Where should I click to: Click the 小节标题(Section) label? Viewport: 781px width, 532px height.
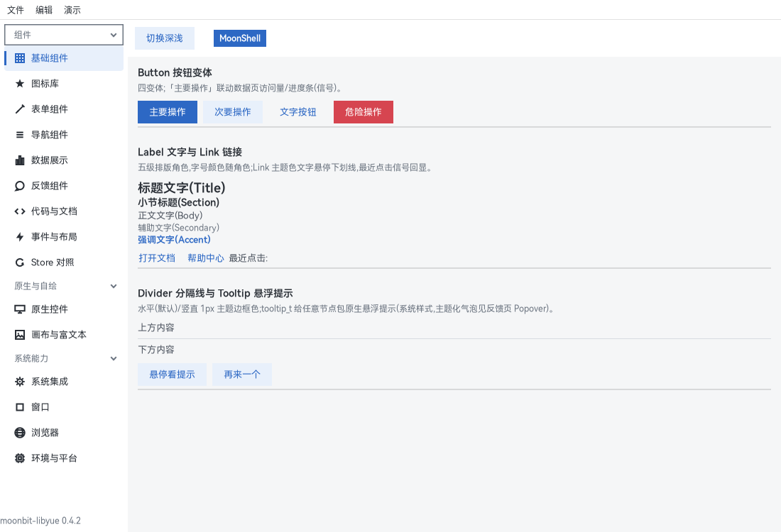click(x=178, y=203)
